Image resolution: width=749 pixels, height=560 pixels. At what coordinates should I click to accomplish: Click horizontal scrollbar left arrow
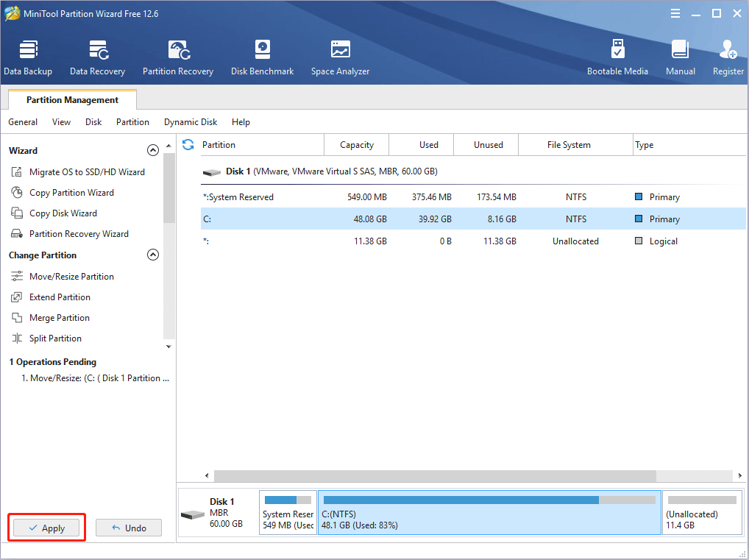coord(207,475)
